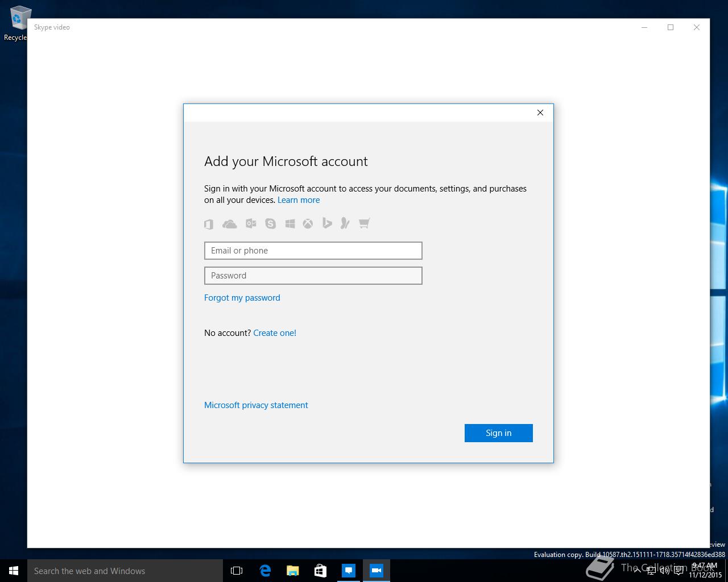Focus the Password field
Screen dimensions: 728x582
(313, 276)
